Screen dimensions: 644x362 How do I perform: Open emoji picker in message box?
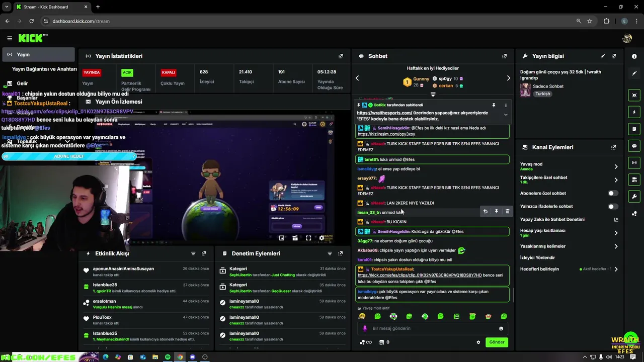501,328
